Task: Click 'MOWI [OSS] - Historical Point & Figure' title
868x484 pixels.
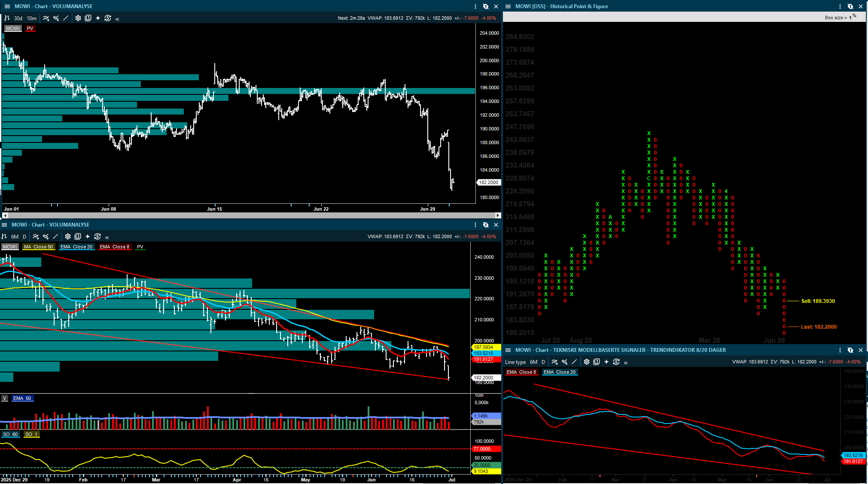Action: click(562, 6)
